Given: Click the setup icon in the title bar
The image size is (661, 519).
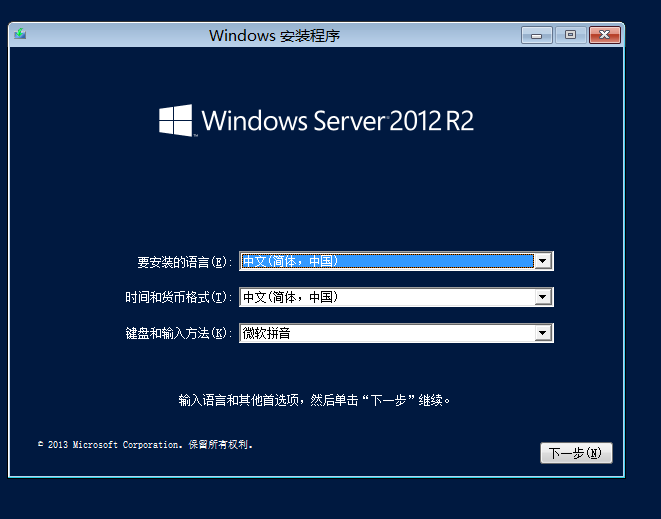Looking at the screenshot, I should click(x=20, y=34).
